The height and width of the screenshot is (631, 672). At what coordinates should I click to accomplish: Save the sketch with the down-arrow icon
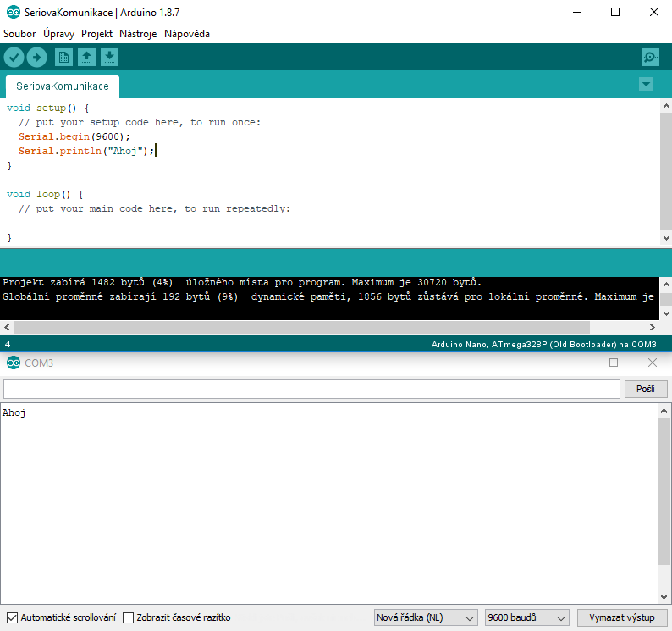point(110,57)
